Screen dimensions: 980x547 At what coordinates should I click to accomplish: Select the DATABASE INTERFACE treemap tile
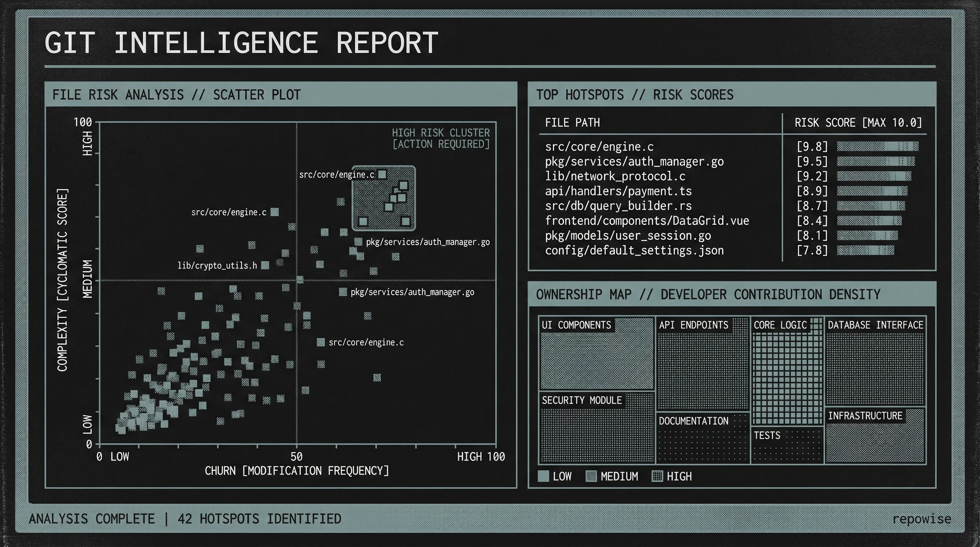pos(875,361)
